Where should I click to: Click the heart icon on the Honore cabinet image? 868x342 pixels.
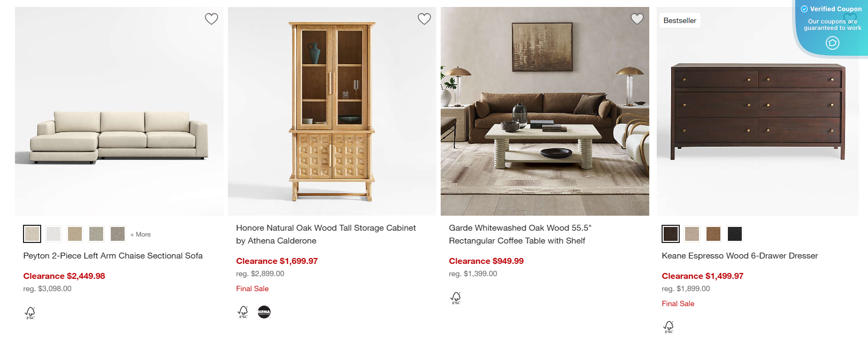pyautogui.click(x=424, y=19)
